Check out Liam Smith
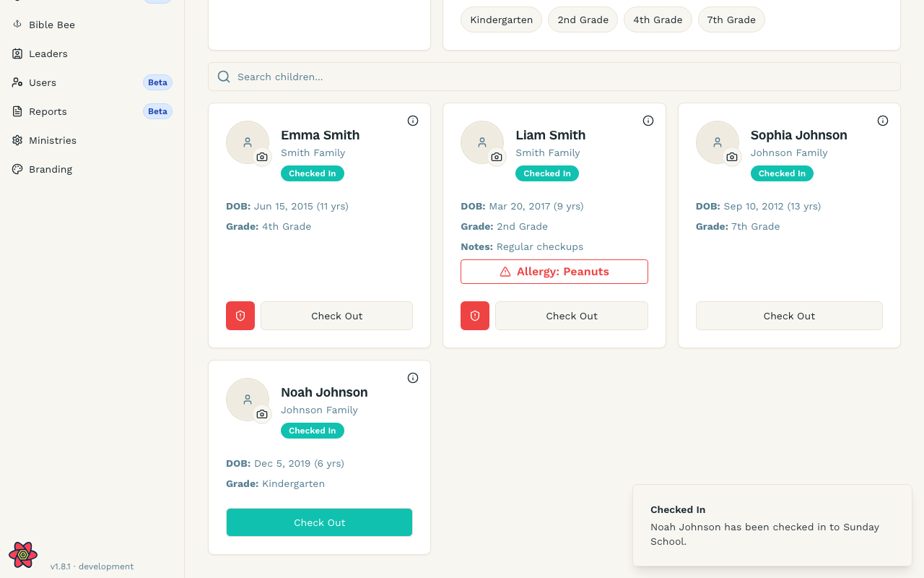924x578 pixels. click(x=572, y=316)
